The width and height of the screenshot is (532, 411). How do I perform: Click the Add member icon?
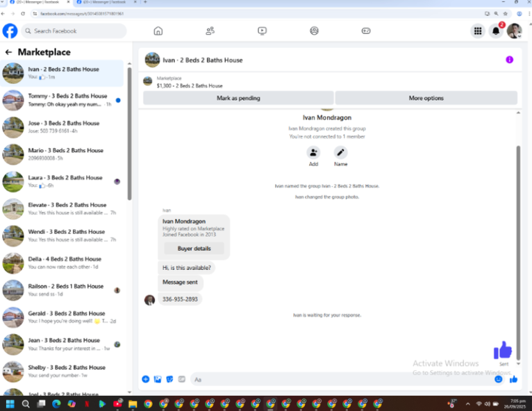[x=313, y=153]
